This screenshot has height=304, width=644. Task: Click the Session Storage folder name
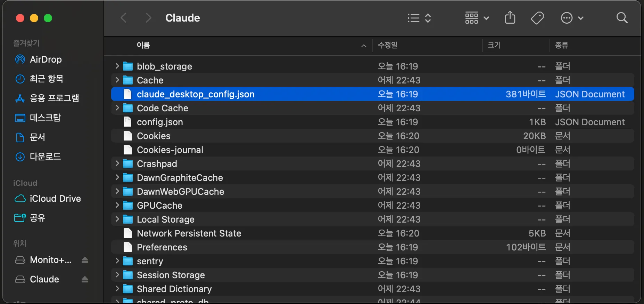(x=171, y=275)
